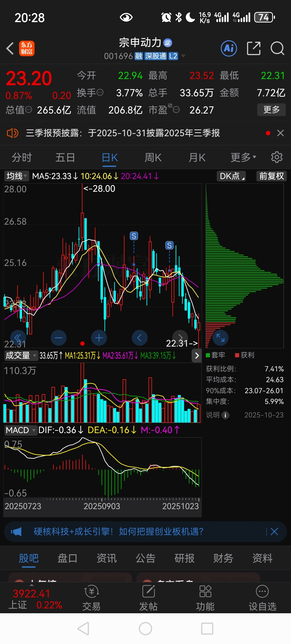Tap the first S sell signal marker
This screenshot has height=644, width=291.
(x=134, y=236)
